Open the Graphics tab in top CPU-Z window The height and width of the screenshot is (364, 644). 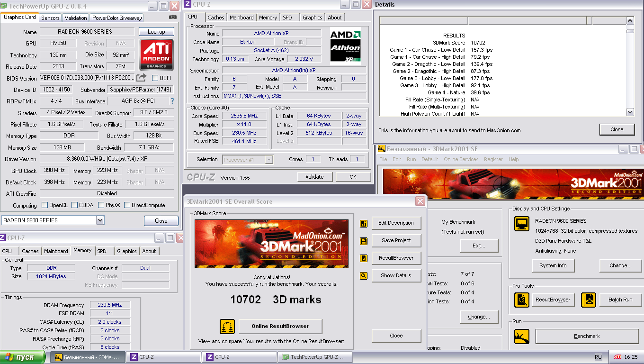click(x=313, y=18)
